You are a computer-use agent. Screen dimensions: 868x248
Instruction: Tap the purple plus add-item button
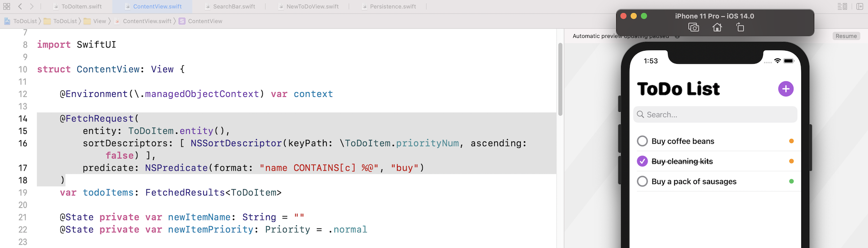tap(785, 89)
